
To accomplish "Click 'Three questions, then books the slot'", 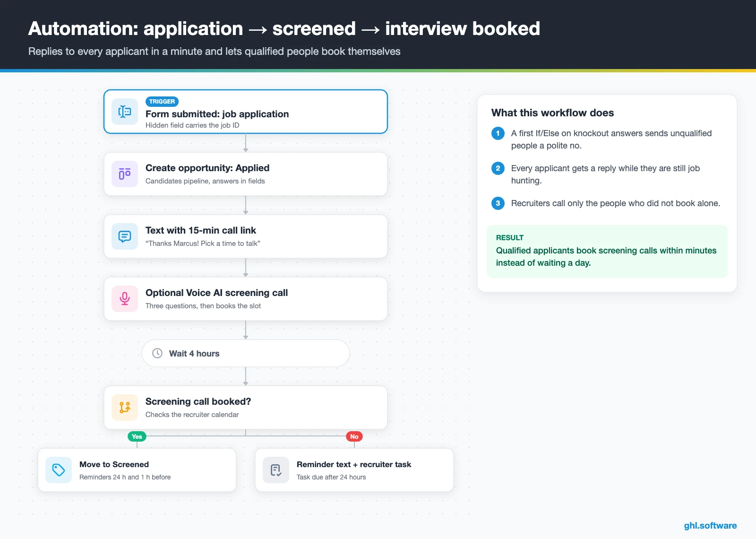I will click(x=203, y=306).
